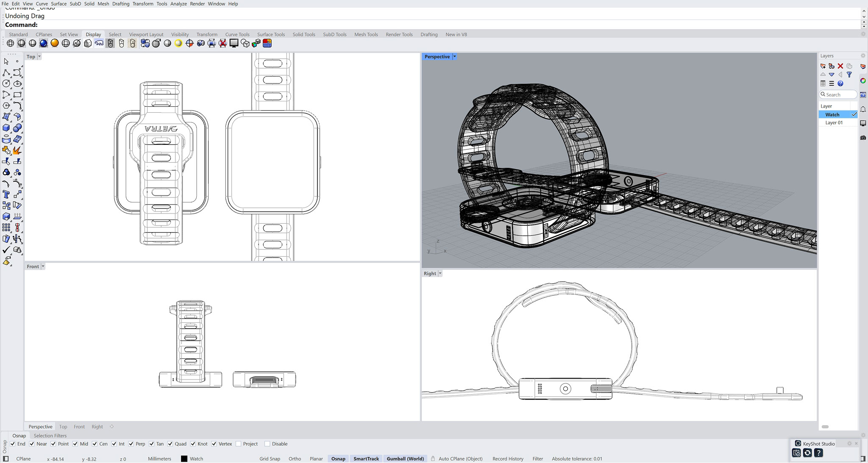Click the Technical display mode polar bear icon
Viewport: 868px width, 463px height.
pyautogui.click(x=99, y=43)
